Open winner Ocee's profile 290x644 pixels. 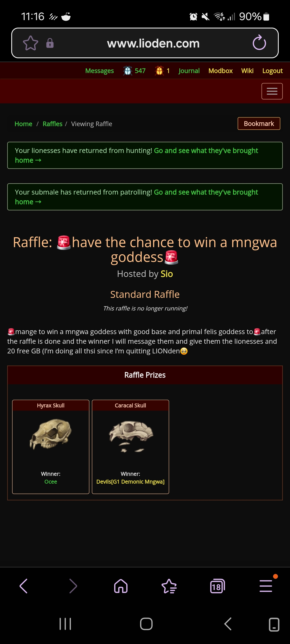[x=51, y=482]
